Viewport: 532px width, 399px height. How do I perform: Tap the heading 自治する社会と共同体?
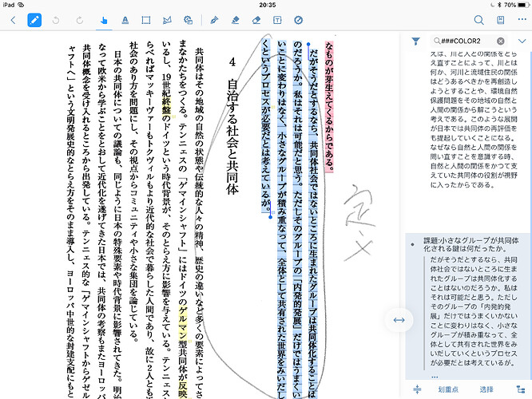[232, 136]
